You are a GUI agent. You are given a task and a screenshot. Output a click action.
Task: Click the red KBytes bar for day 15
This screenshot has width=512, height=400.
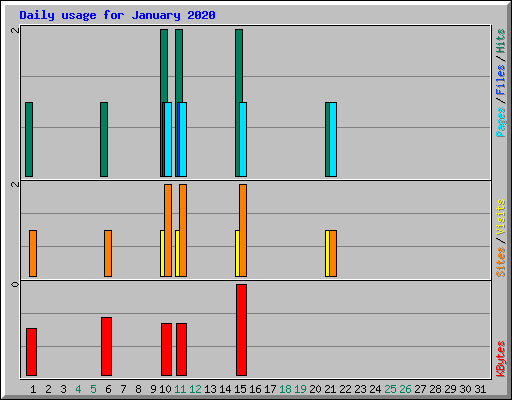pyautogui.click(x=242, y=330)
